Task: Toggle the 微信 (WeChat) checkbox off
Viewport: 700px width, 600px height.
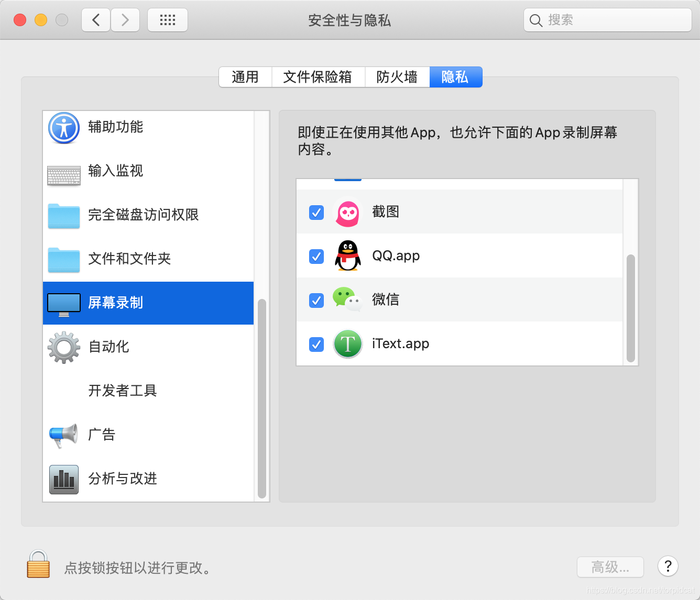Action: 316,300
